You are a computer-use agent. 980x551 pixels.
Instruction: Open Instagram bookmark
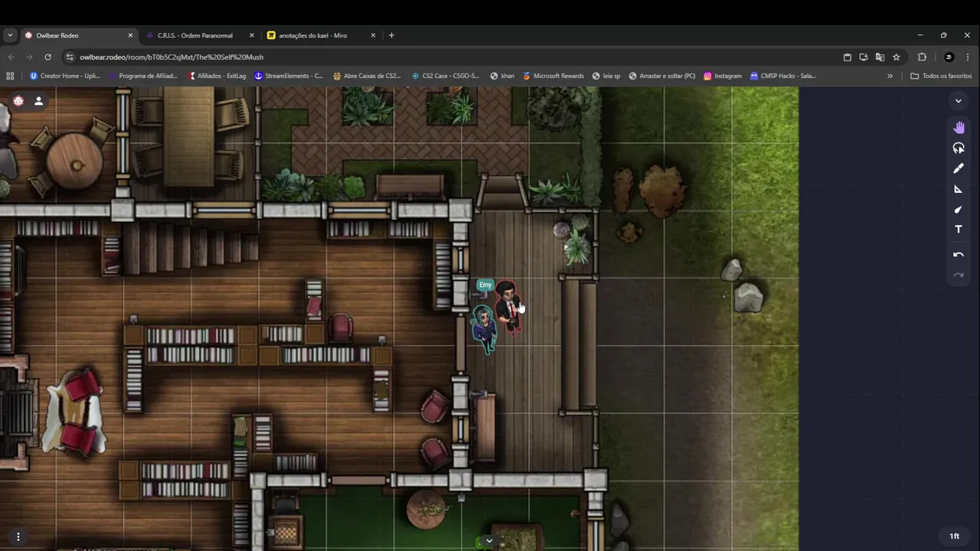click(723, 76)
